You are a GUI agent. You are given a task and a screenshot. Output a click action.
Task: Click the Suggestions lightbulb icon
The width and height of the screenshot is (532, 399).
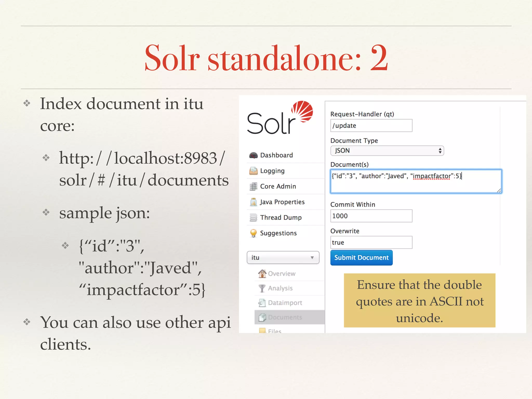click(253, 233)
